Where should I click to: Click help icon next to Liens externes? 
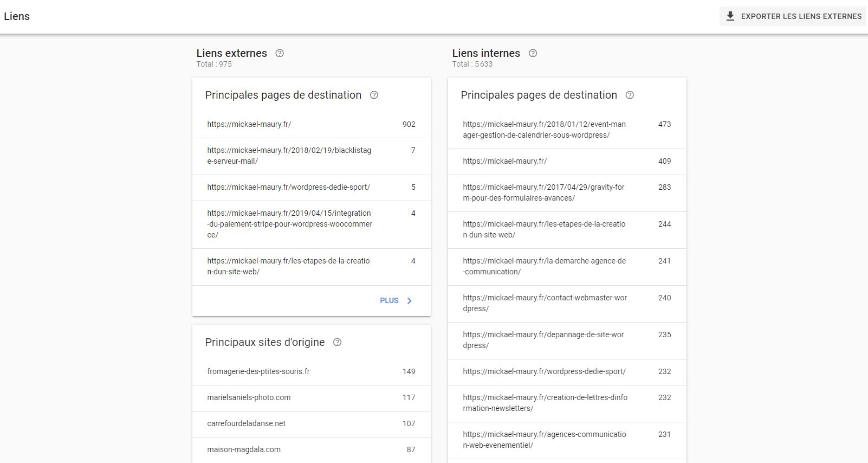280,53
